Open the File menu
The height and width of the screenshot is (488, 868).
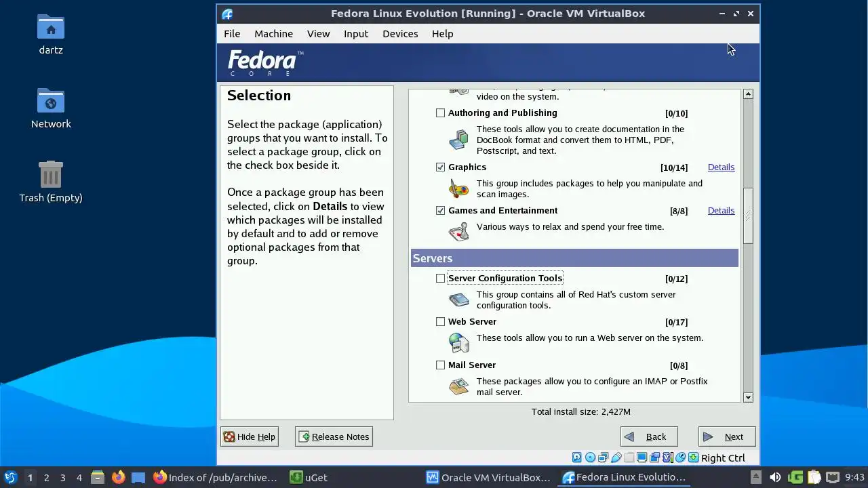coord(232,34)
